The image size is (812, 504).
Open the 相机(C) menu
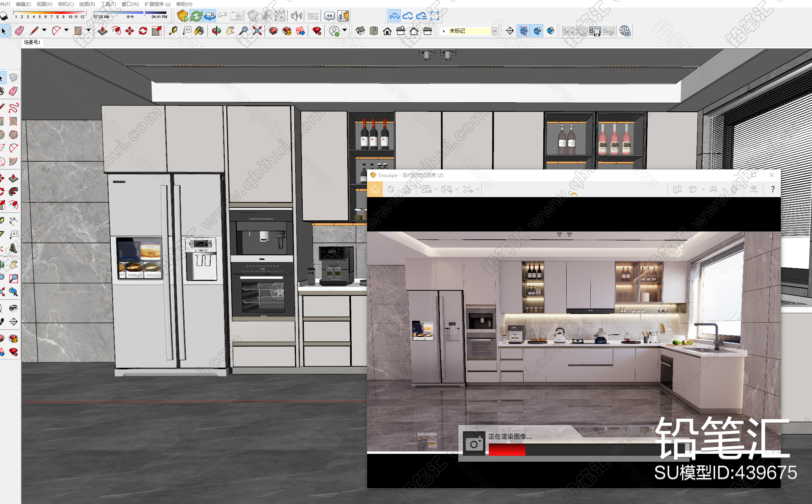66,4
